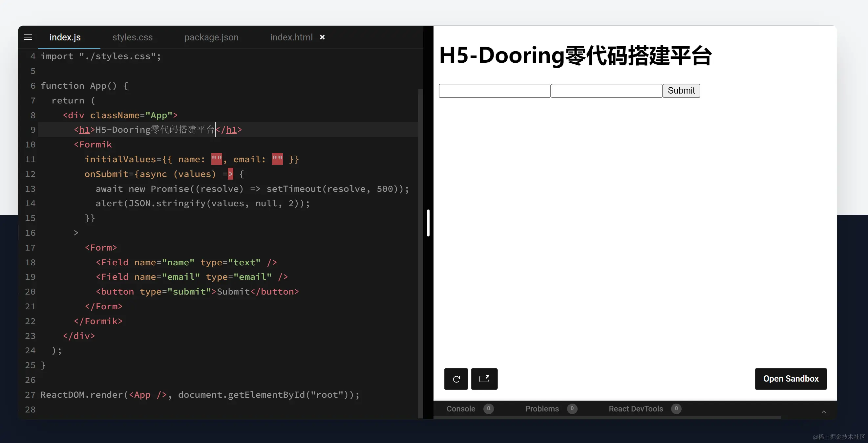Click the 'initialValues' code line
868x443 pixels.
point(191,159)
